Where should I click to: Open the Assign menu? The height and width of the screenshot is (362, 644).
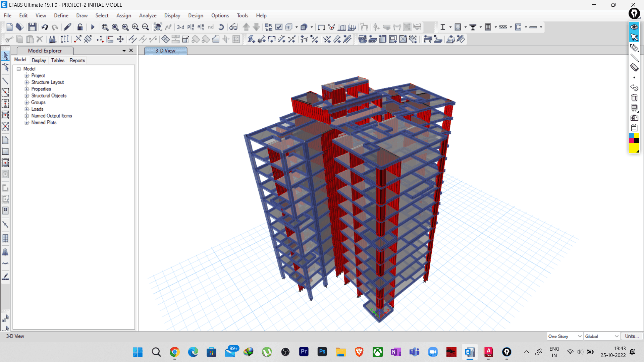pyautogui.click(x=124, y=15)
